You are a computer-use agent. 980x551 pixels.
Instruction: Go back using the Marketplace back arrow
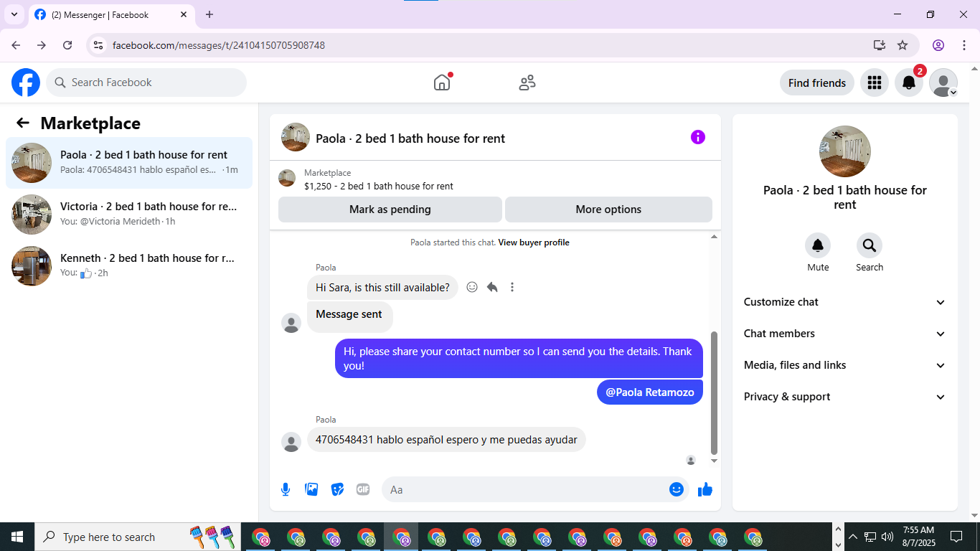[23, 123]
